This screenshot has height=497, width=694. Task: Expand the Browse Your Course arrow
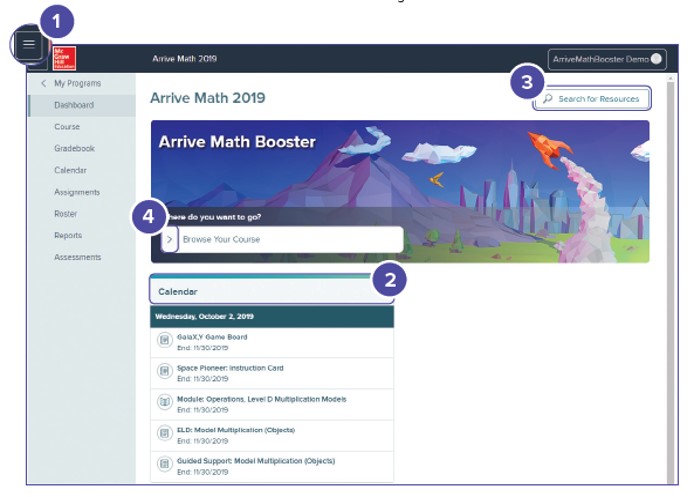tap(170, 239)
